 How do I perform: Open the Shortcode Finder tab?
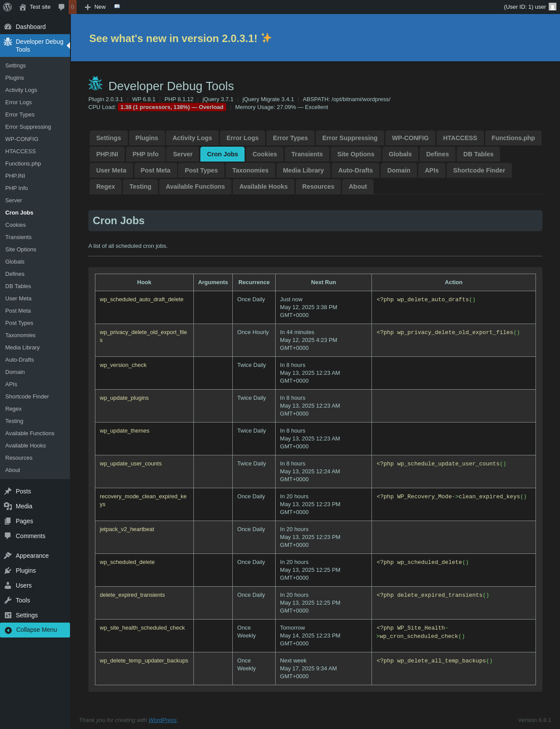click(479, 170)
